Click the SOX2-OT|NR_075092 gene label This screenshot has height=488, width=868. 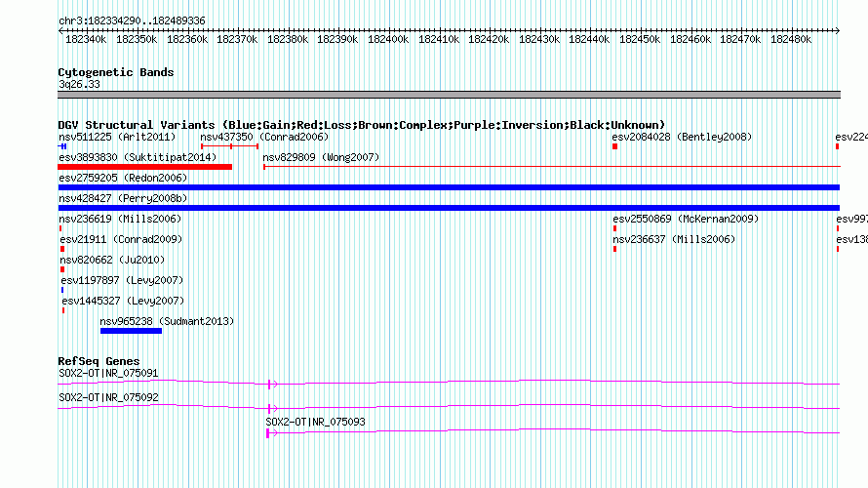click(108, 397)
